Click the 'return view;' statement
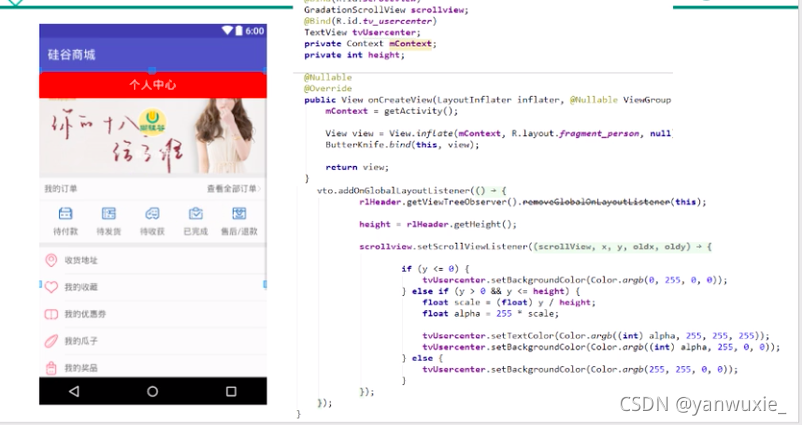Viewport: 802px width, 425px height. pyautogui.click(x=357, y=167)
